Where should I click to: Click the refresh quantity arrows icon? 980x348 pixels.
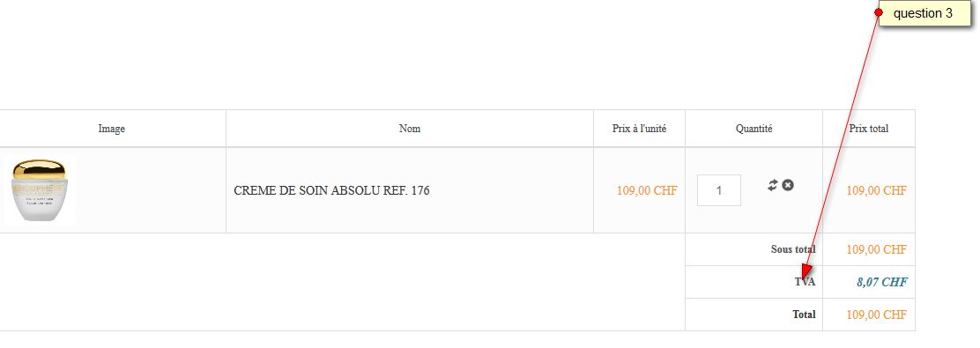tap(773, 185)
